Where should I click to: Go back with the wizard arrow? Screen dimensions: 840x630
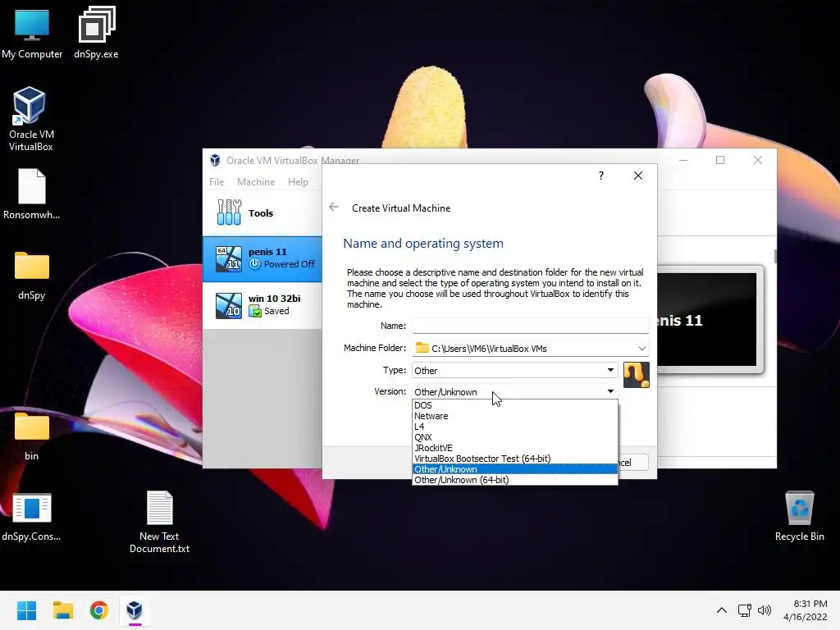[334, 208]
